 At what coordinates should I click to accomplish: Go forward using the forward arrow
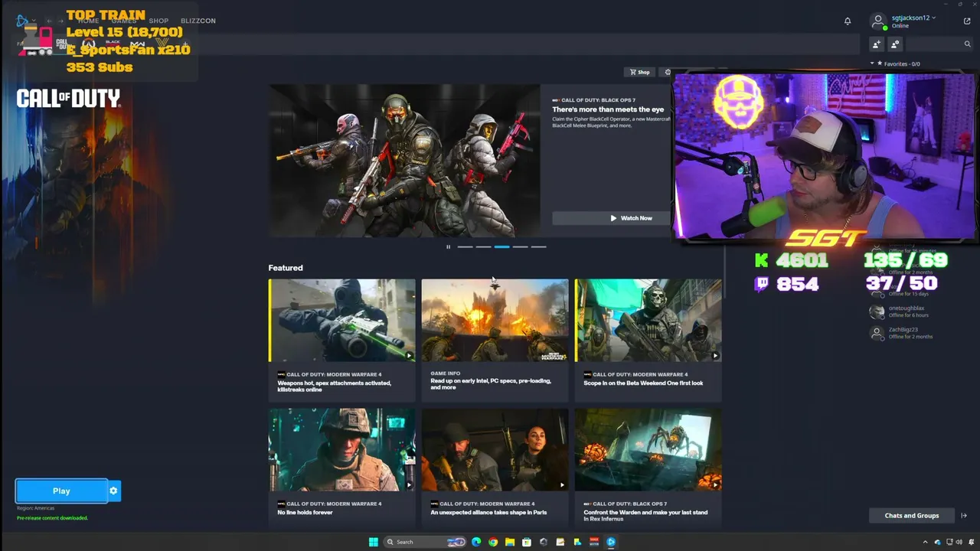click(x=62, y=21)
